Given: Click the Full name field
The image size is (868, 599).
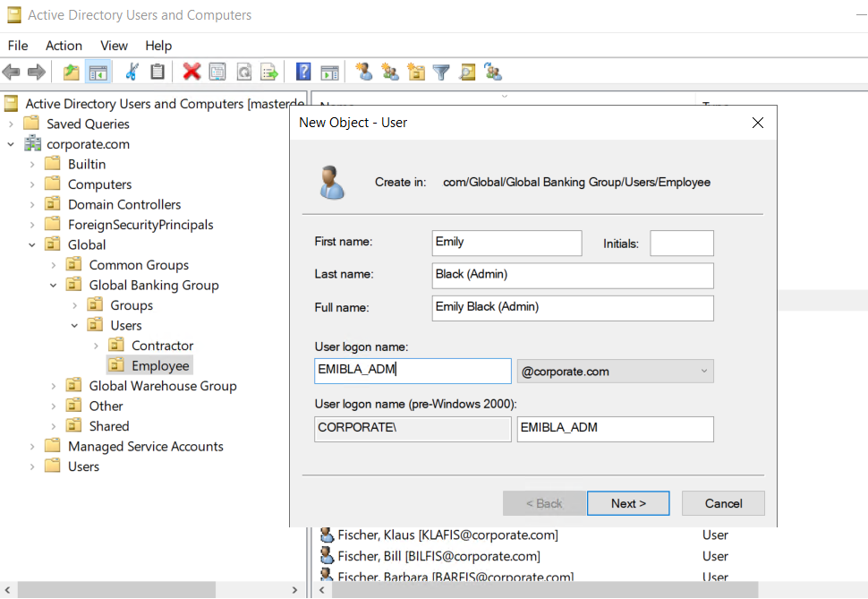Looking at the screenshot, I should (573, 308).
